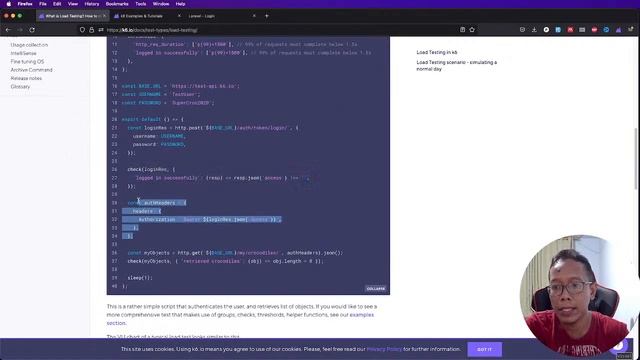Close the 'What is Load Testing' tab
Image resolution: width=640 pixels, height=360 pixels.
pyautogui.click(x=104, y=16)
